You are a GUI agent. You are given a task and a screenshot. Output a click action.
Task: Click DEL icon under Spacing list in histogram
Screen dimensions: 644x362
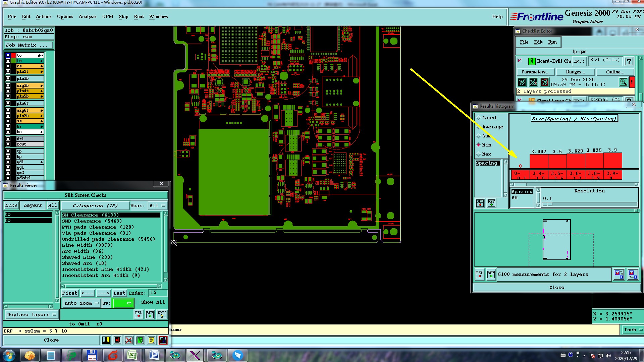pyautogui.click(x=480, y=203)
